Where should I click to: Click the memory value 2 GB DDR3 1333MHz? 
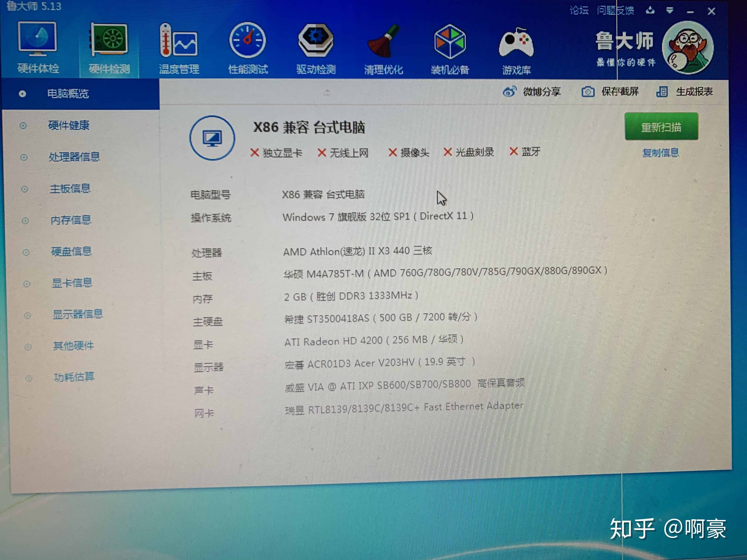point(351,296)
